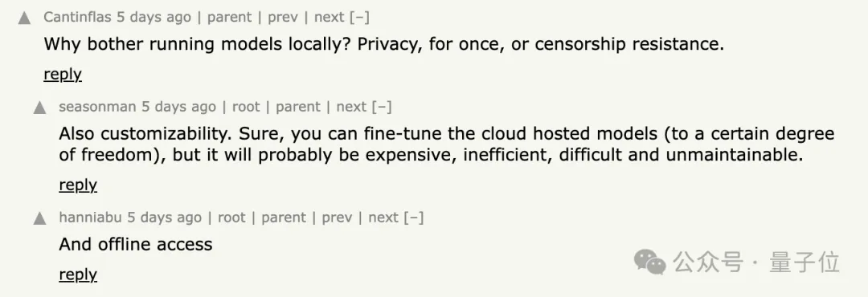Go to parent of Cantinflas comment

click(x=229, y=18)
